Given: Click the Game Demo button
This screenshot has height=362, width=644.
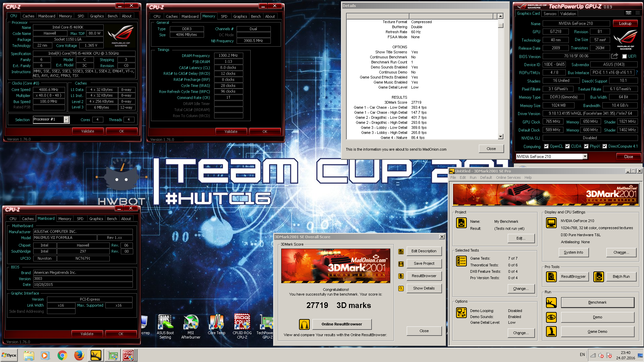Looking at the screenshot, I should 597,332.
